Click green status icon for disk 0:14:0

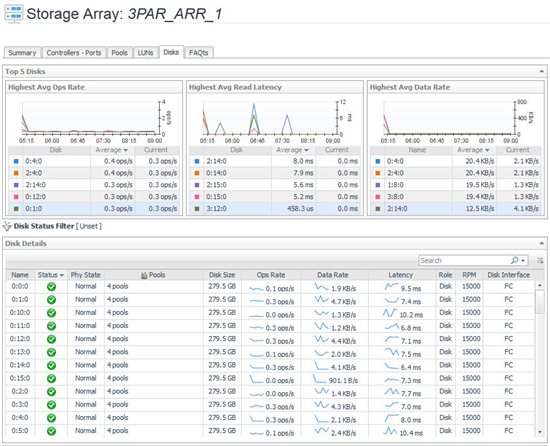coord(52,365)
